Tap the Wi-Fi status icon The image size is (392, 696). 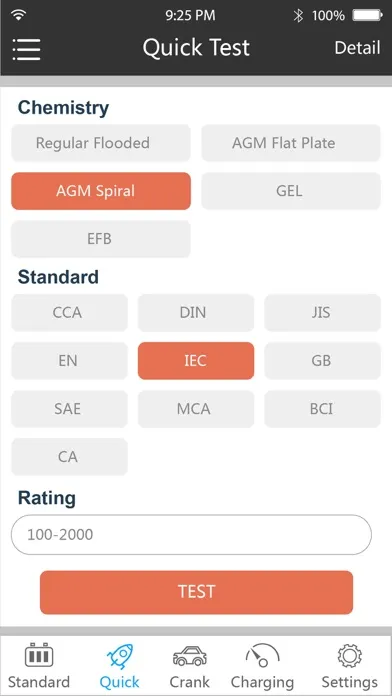coord(19,15)
